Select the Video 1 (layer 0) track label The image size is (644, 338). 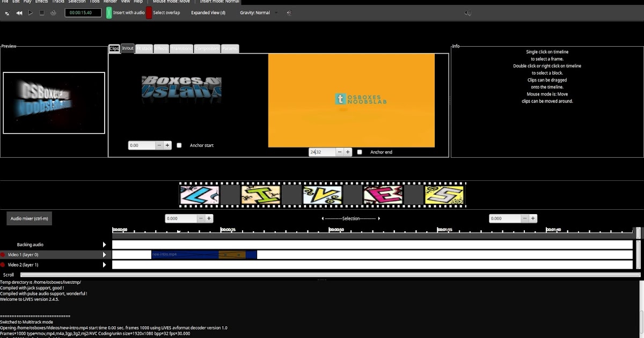(23, 255)
